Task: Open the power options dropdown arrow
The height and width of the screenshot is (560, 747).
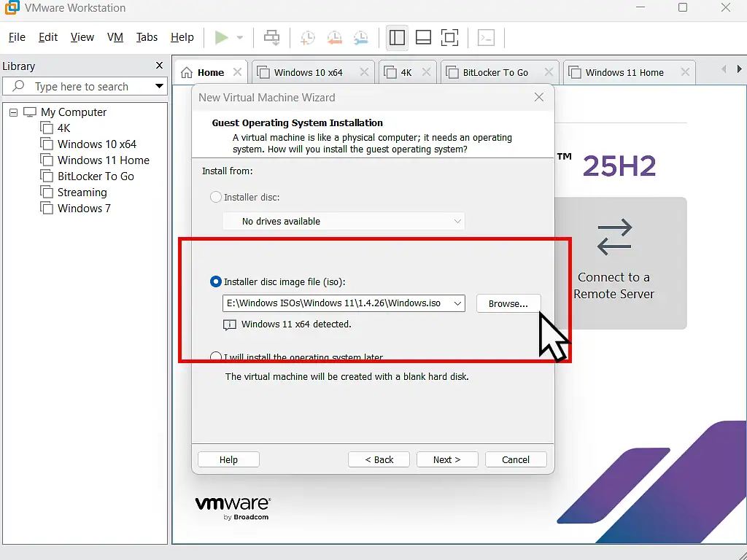Action: coord(239,38)
